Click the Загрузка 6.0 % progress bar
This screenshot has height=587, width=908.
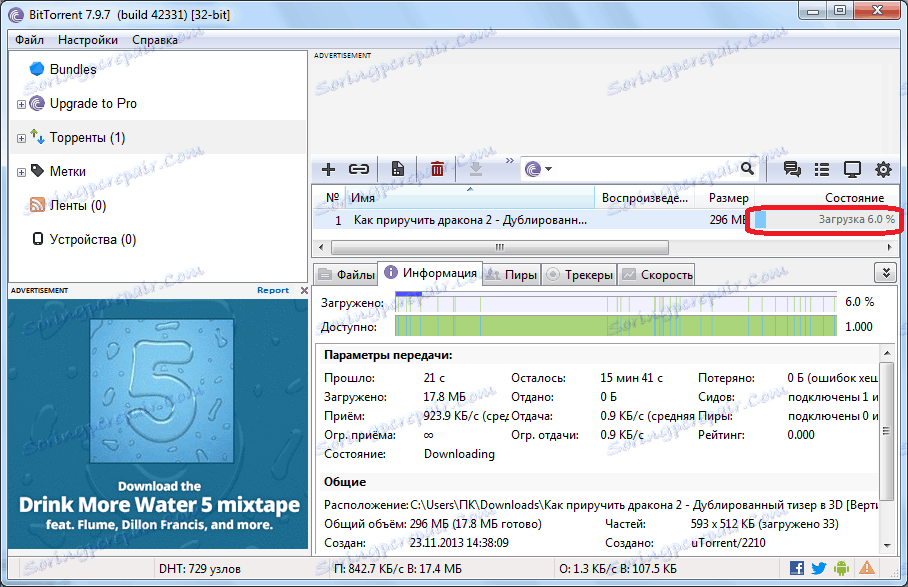coord(826,219)
